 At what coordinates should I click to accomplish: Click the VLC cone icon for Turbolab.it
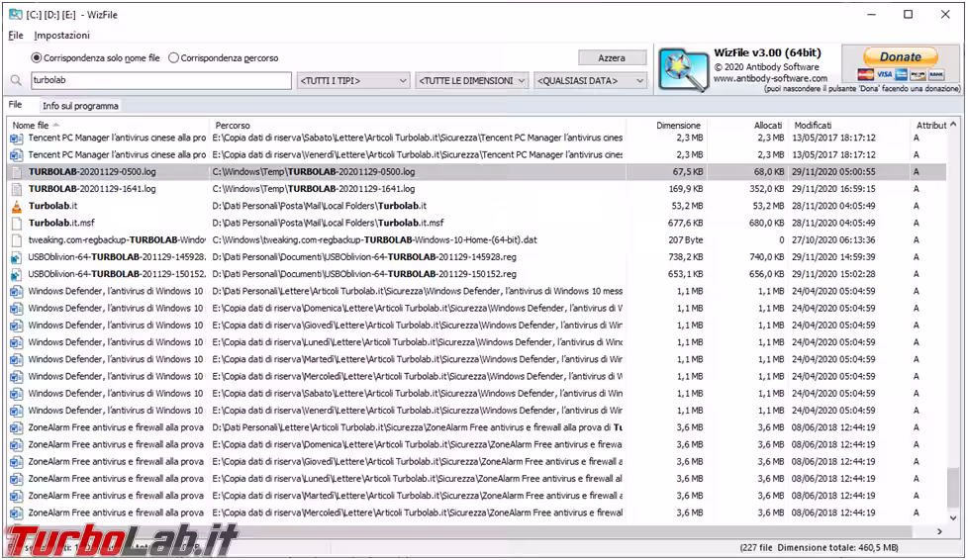point(16,206)
